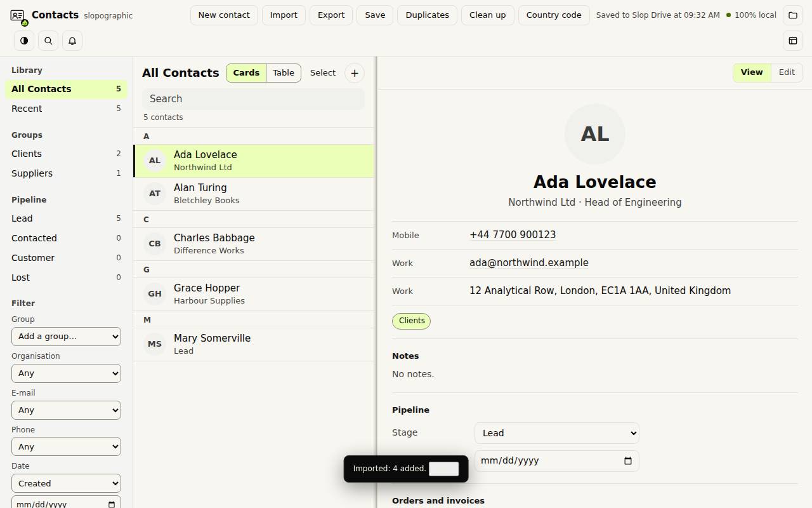Click the sidebar Date filter date field
This screenshot has height=508, width=812.
[x=66, y=503]
